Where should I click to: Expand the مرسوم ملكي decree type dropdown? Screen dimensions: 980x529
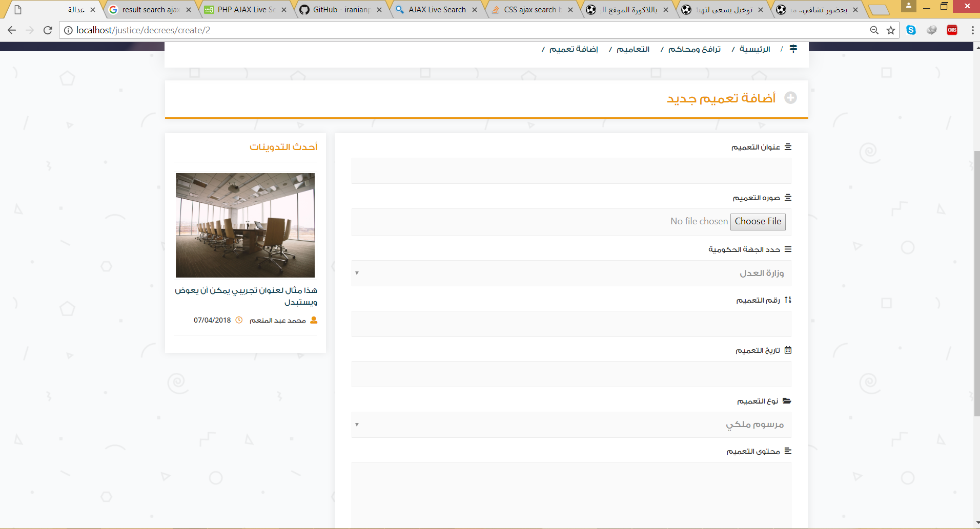pyautogui.click(x=571, y=425)
